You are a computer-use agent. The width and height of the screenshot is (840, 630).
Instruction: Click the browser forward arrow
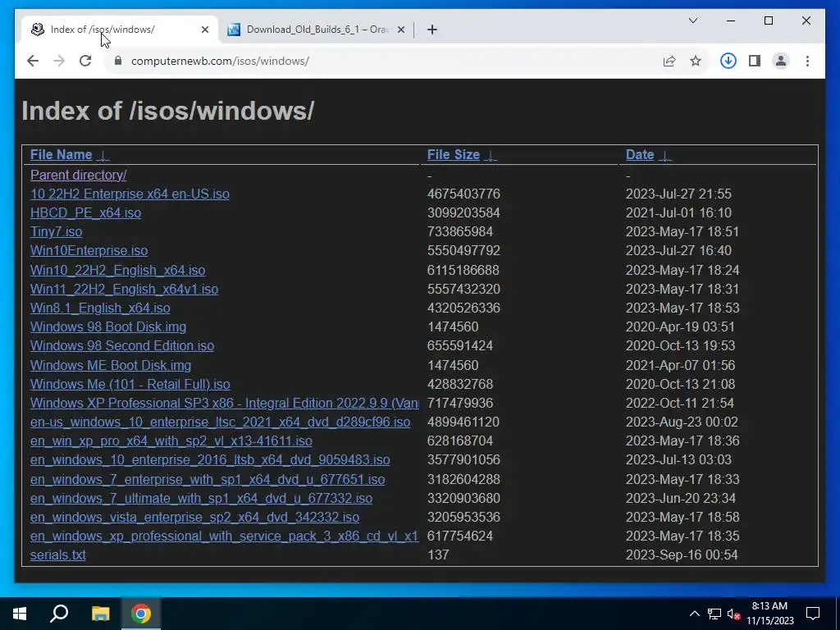[59, 61]
